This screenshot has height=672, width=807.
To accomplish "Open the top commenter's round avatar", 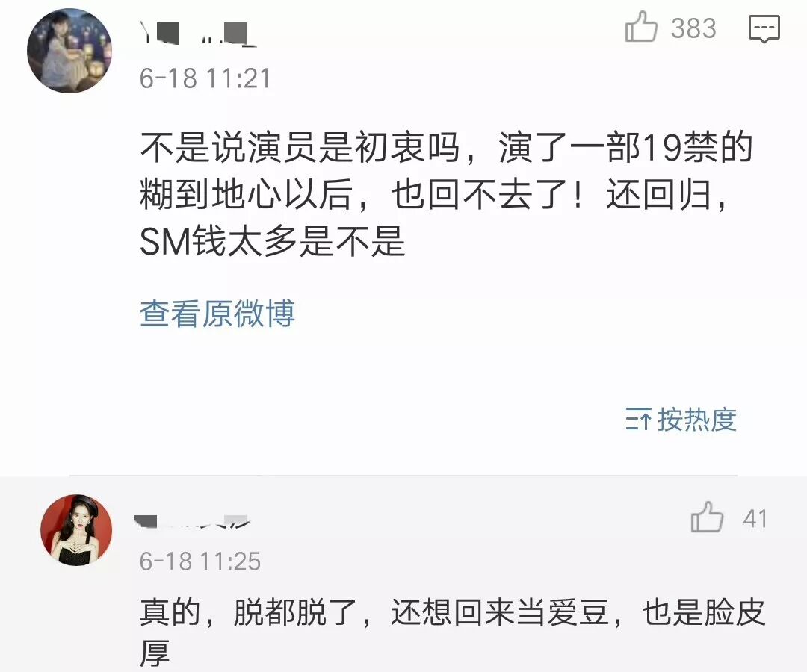I will [x=69, y=50].
